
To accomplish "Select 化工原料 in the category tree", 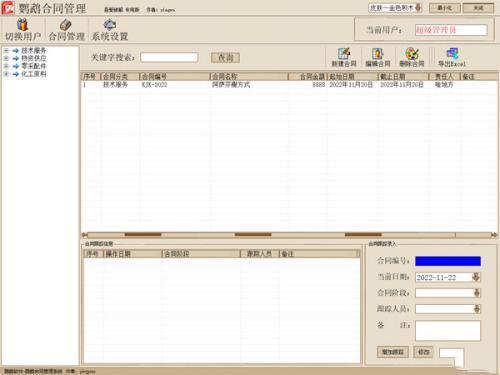I will [x=34, y=74].
